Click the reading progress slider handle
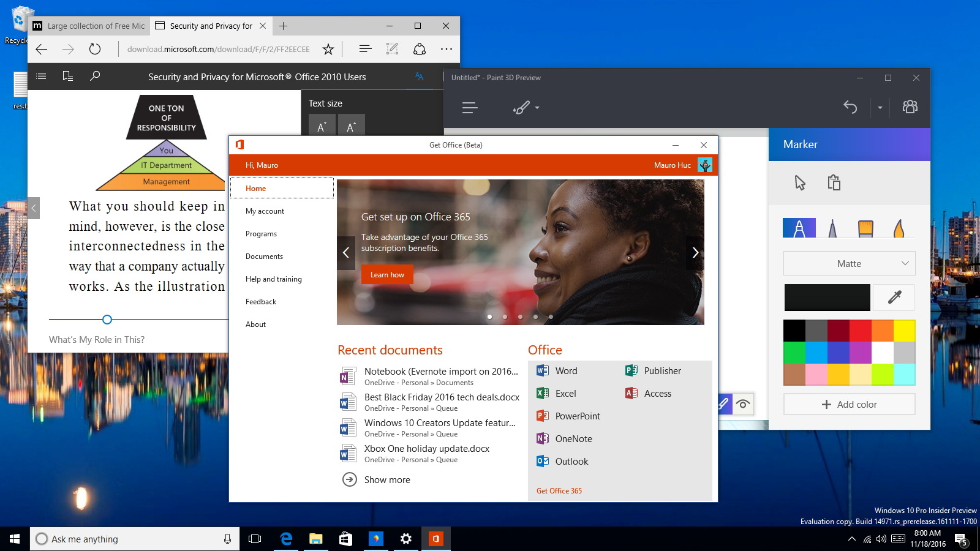 coord(107,320)
